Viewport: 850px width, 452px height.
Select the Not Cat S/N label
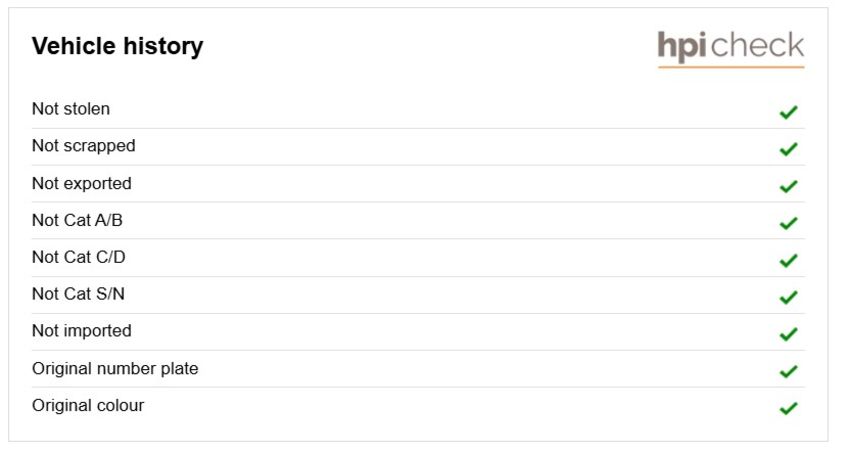click(79, 294)
